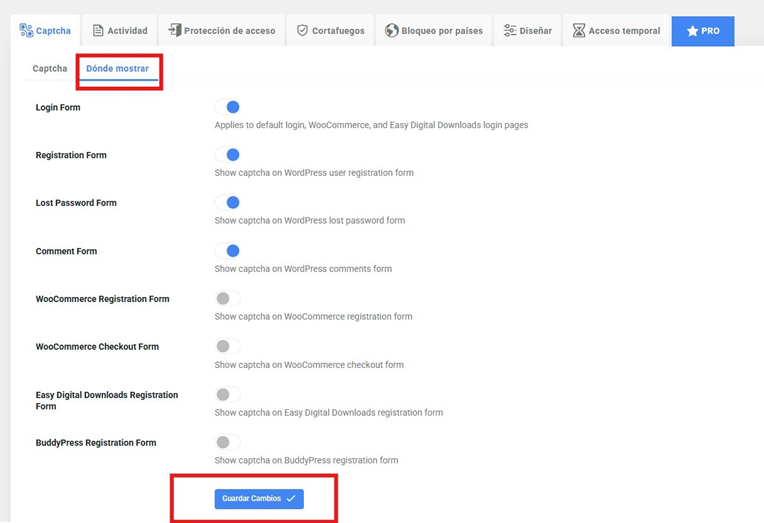This screenshot has width=764, height=523.
Task: Click 'Show captcha on WooCommerce registration form'
Action: pyautogui.click(x=313, y=316)
